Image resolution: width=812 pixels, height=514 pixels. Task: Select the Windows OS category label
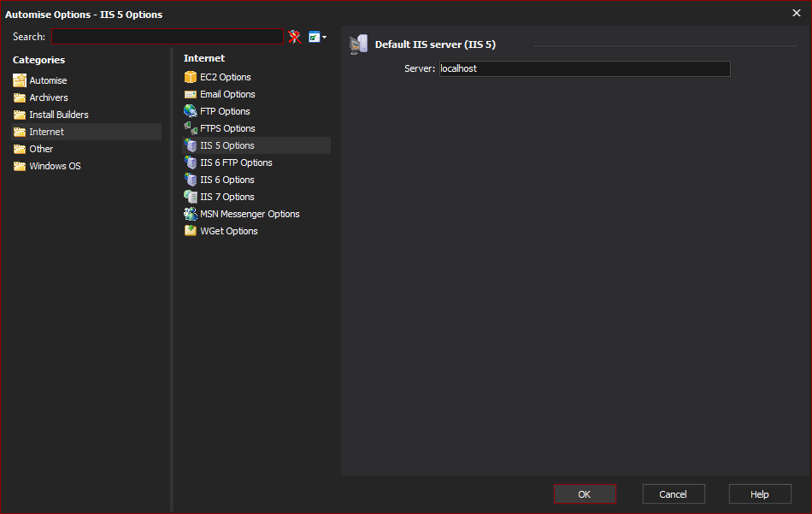point(55,166)
